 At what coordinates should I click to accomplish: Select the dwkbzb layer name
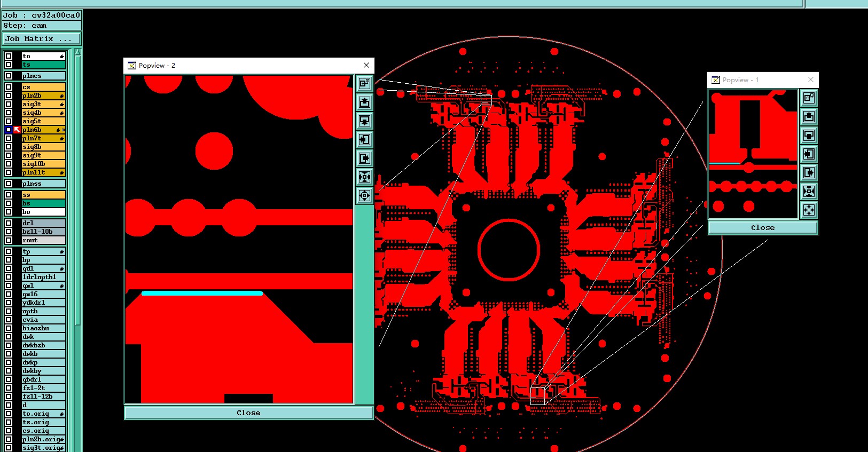click(43, 345)
